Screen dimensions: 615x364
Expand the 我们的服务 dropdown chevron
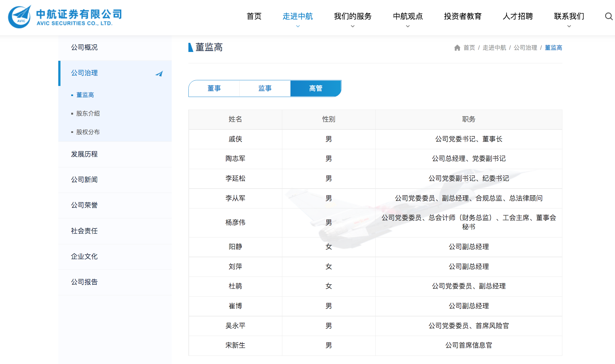point(353,26)
